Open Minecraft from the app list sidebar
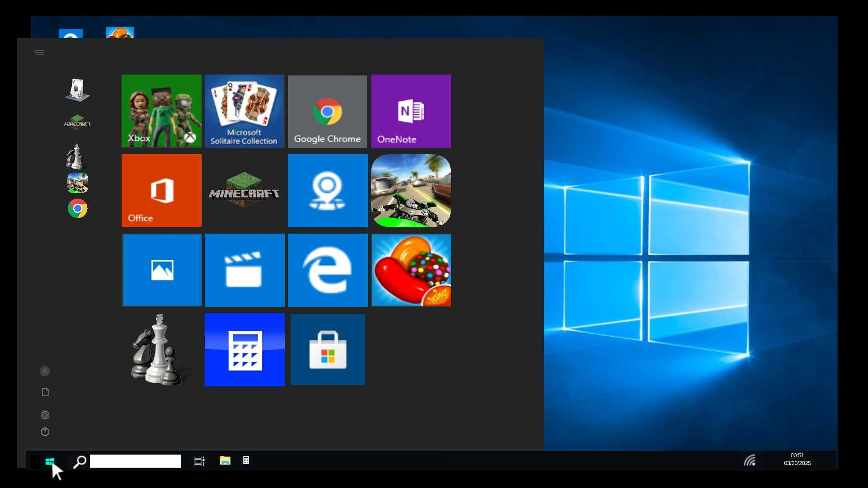Image resolution: width=868 pixels, height=488 pixels. click(77, 122)
